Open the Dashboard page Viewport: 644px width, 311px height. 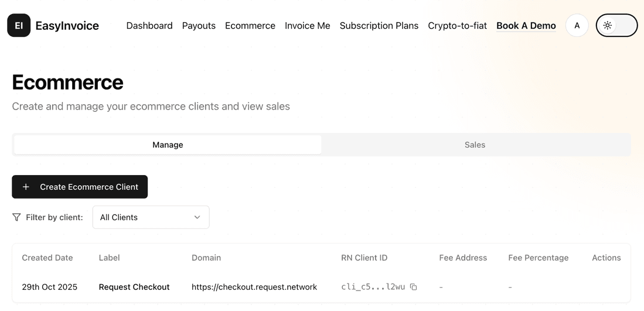149,26
